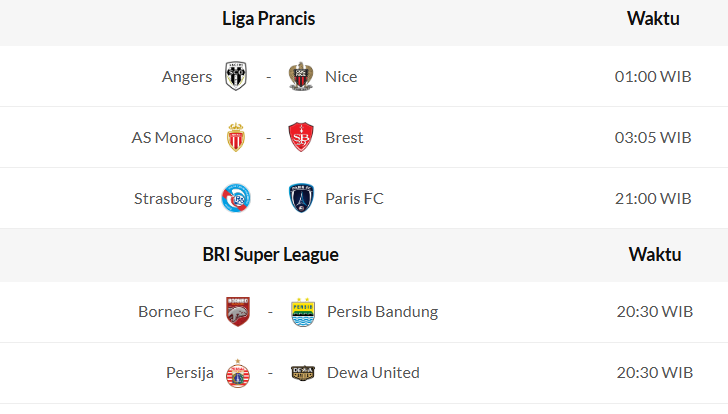
Task: Open the Persib Bandung team name
Action: tap(382, 311)
